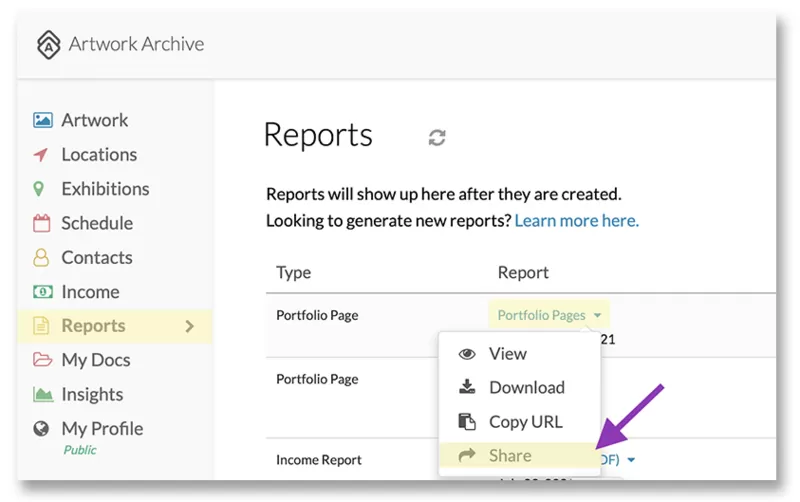800x502 pixels.
Task: Click the Artwork Archive logo icon
Action: point(48,44)
